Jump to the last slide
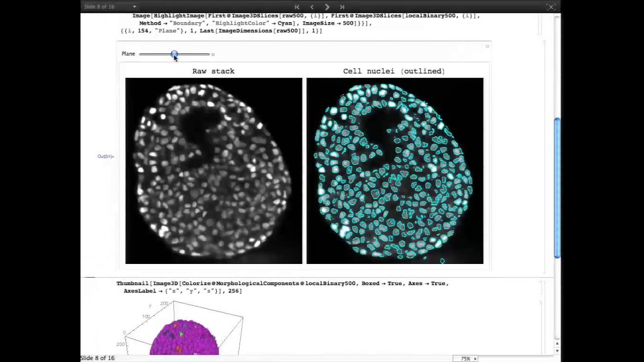The width and height of the screenshot is (644, 362). [342, 7]
